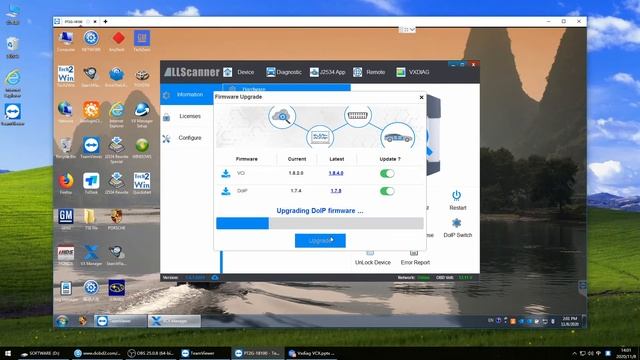
Task: Click Error Report
Action: (415, 262)
